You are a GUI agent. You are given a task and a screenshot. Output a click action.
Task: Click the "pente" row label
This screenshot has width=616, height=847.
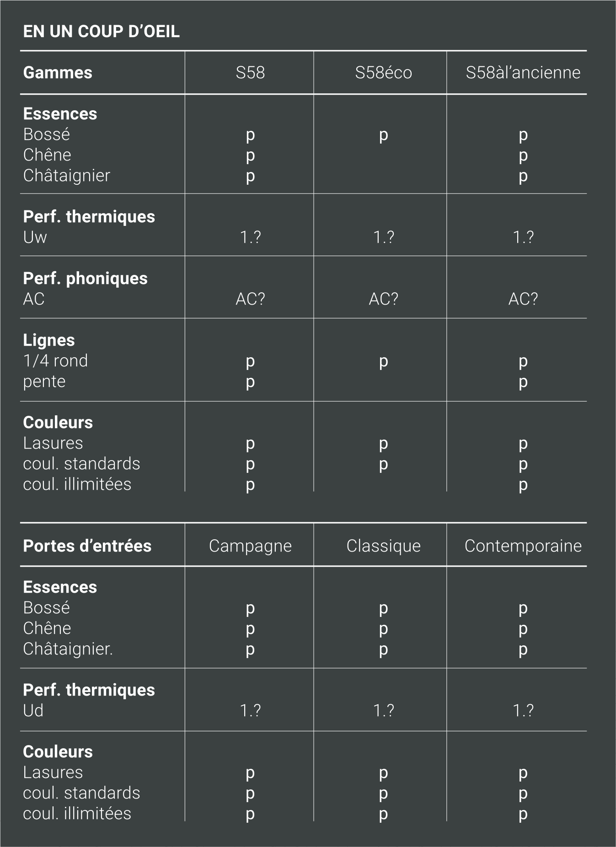pyautogui.click(x=44, y=381)
